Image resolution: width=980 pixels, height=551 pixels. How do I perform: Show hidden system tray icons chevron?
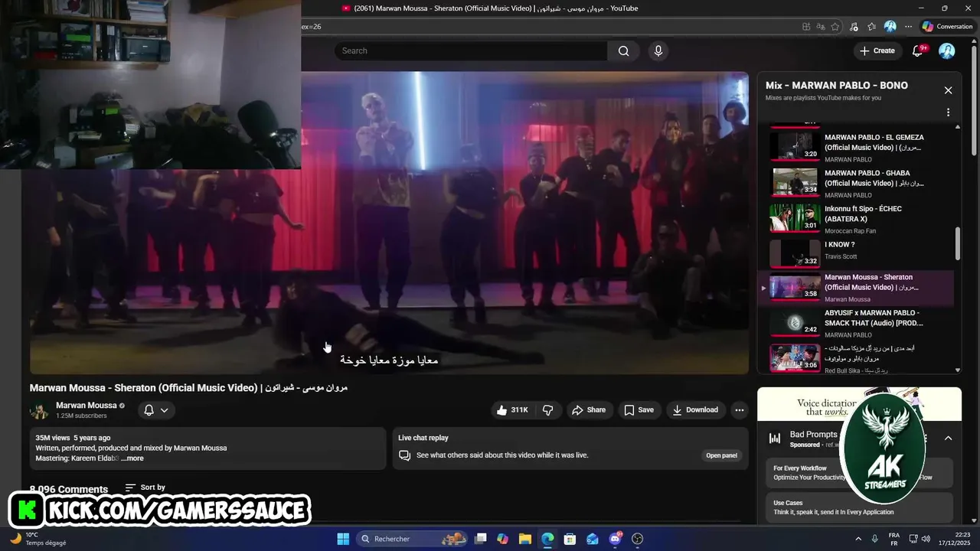pyautogui.click(x=857, y=539)
